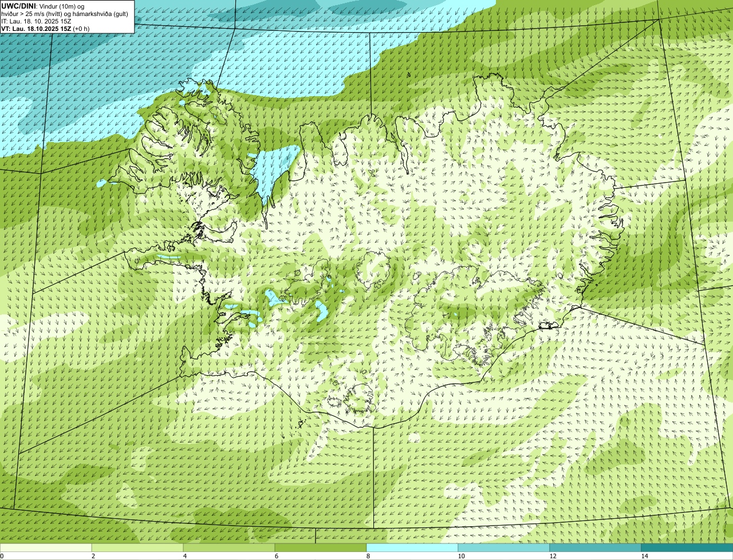The height and width of the screenshot is (560, 733).
Task: Click the legend tick label '14'
Action: [x=644, y=556]
